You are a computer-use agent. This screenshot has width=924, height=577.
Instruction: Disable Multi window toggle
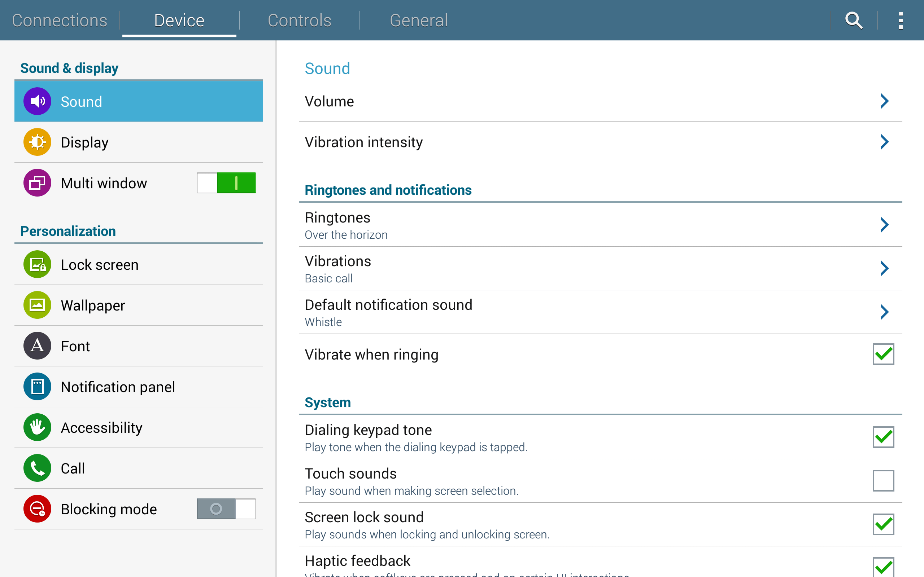[226, 183]
